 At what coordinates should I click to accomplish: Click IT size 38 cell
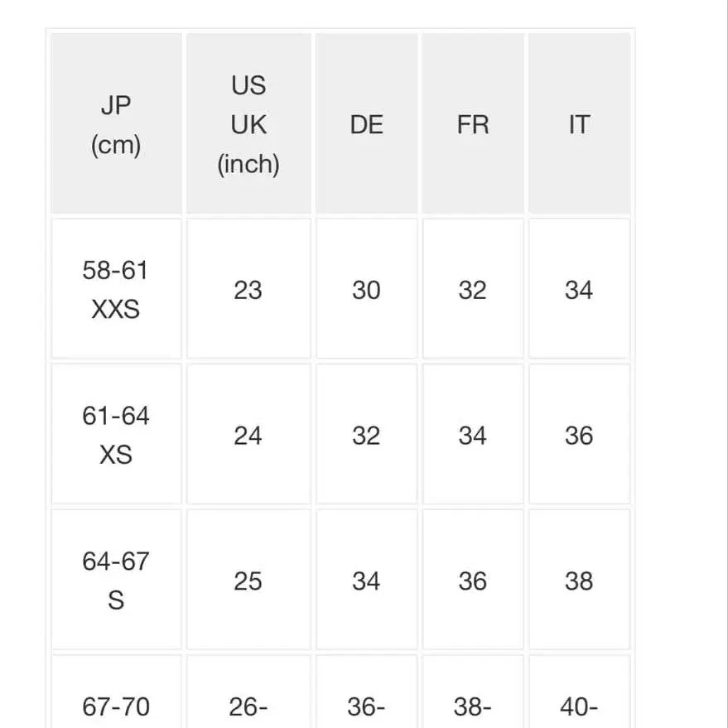tap(579, 581)
